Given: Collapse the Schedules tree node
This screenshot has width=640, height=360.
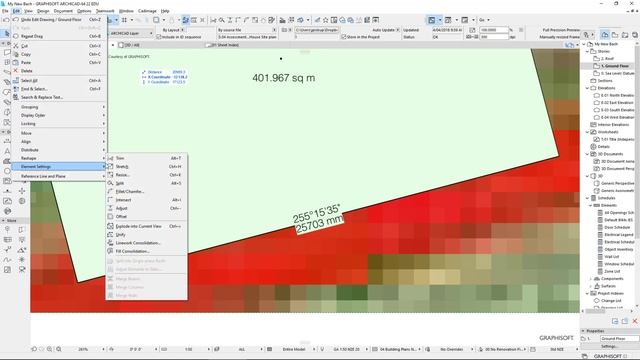Looking at the screenshot, I should (588, 198).
